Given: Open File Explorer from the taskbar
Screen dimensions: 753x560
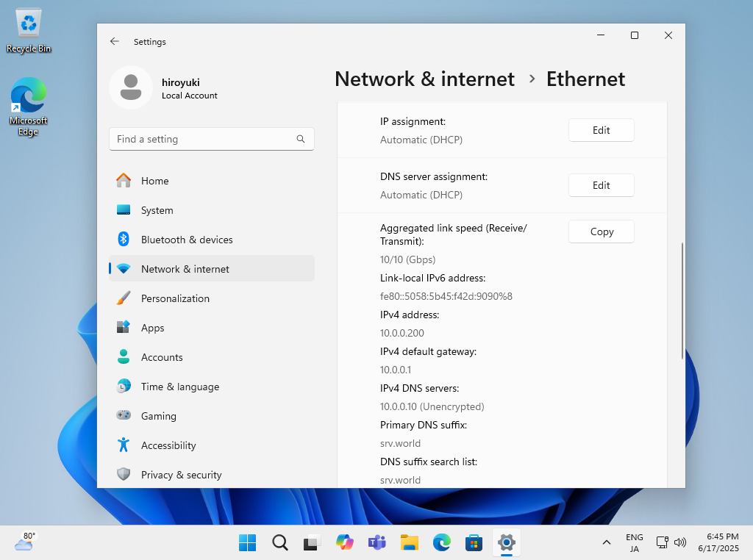Looking at the screenshot, I should coord(409,542).
